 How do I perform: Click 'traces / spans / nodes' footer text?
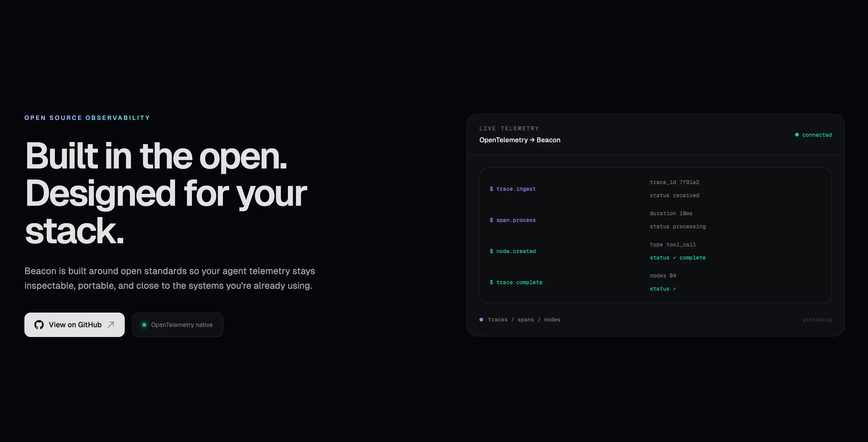pyautogui.click(x=524, y=320)
